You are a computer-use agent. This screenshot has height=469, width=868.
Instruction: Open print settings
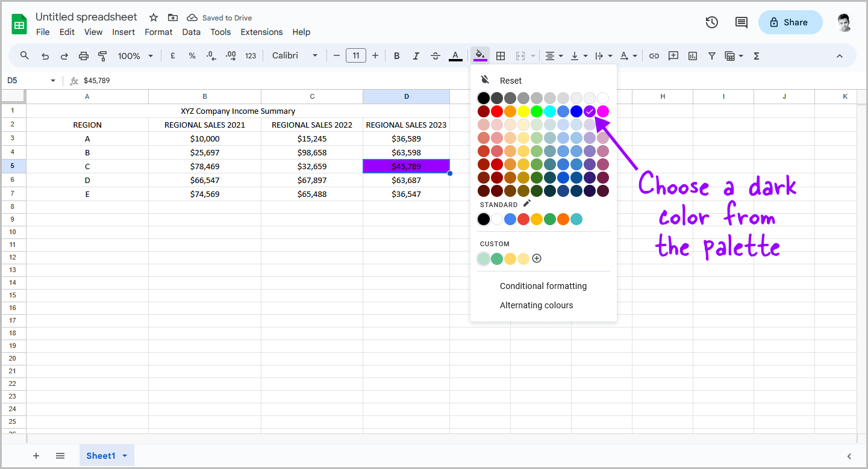(83, 55)
